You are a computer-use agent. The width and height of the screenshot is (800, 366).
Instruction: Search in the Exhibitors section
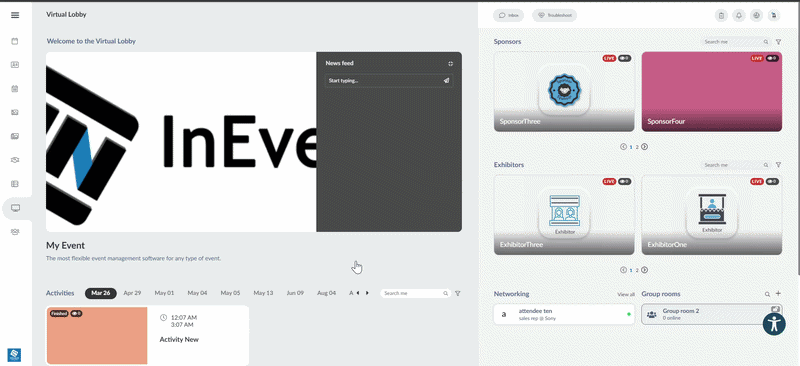pos(735,165)
